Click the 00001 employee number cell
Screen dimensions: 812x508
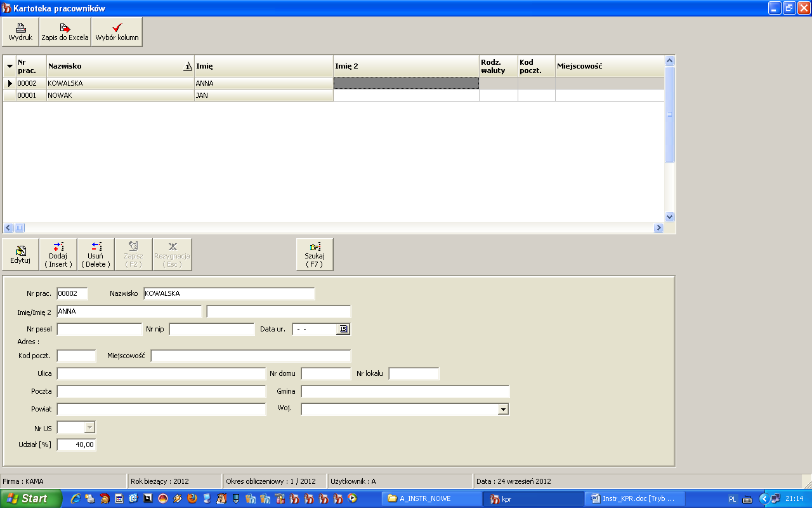pyautogui.click(x=32, y=95)
